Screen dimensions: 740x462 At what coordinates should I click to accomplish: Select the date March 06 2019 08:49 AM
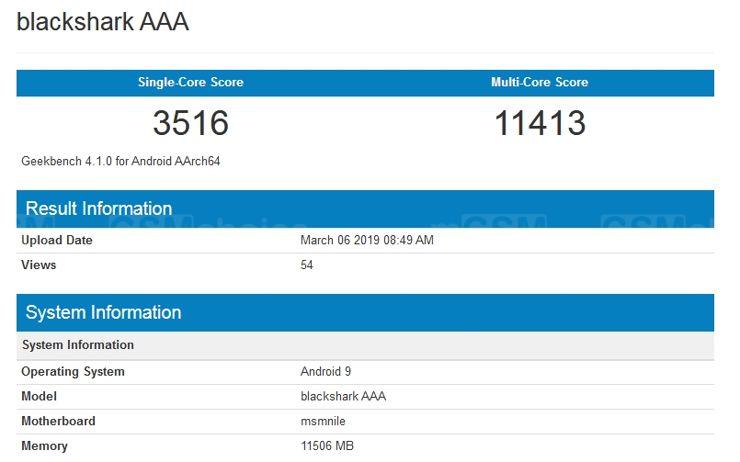pos(367,240)
